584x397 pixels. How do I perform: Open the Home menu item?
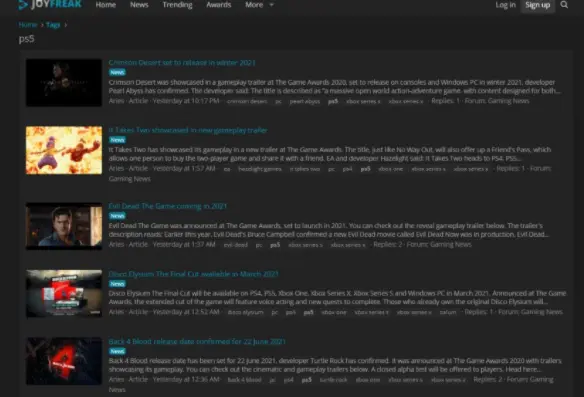[105, 5]
